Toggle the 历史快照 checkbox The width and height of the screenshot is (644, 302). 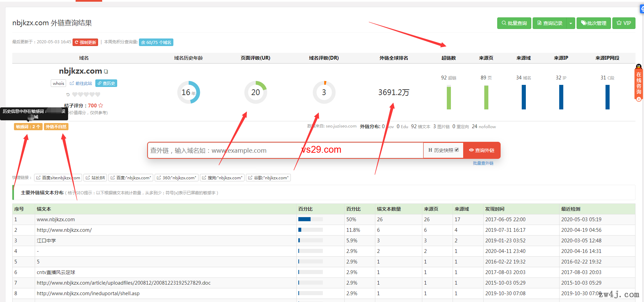pyautogui.click(x=457, y=150)
